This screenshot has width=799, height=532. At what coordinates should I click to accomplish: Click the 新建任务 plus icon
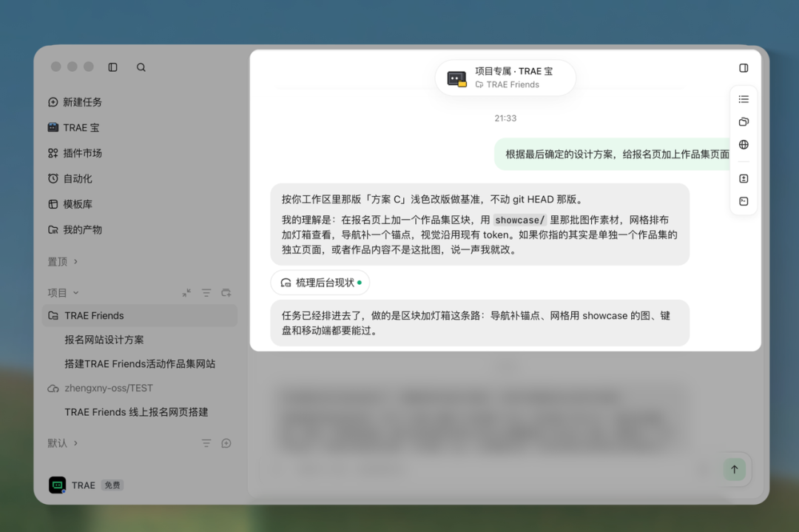click(x=53, y=102)
